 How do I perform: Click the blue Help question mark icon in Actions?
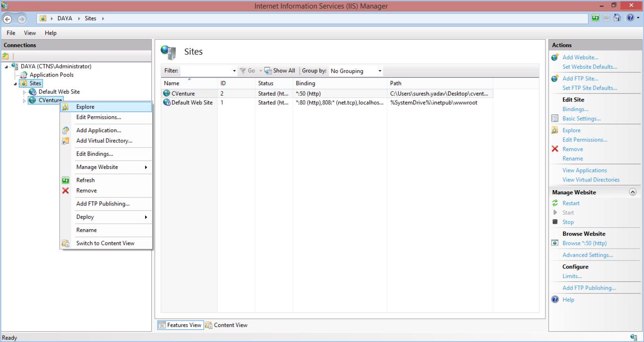click(x=555, y=300)
